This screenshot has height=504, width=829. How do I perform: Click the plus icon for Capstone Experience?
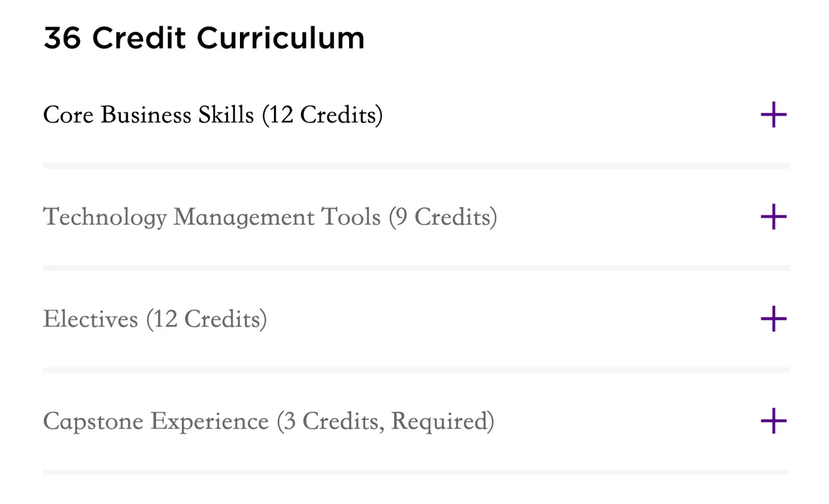(773, 421)
